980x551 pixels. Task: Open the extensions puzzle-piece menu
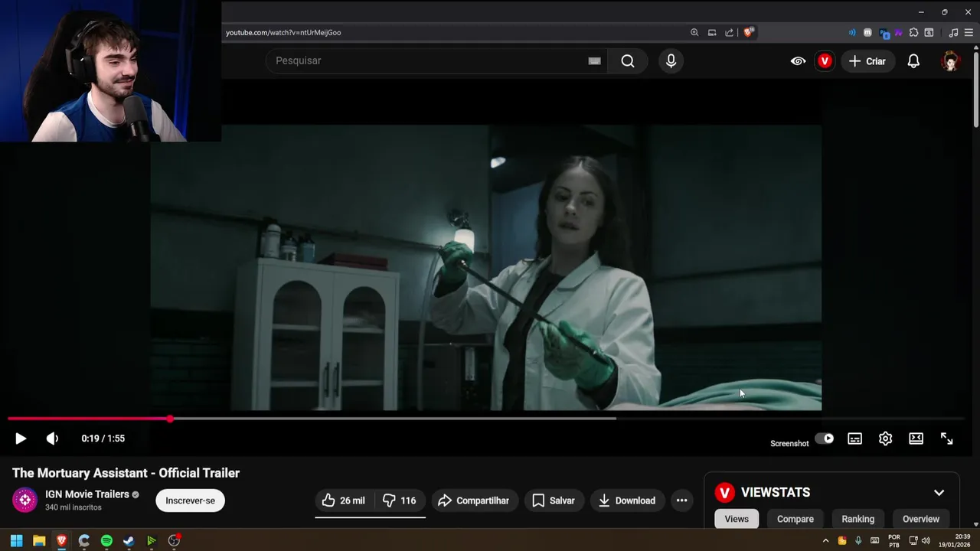tap(913, 32)
